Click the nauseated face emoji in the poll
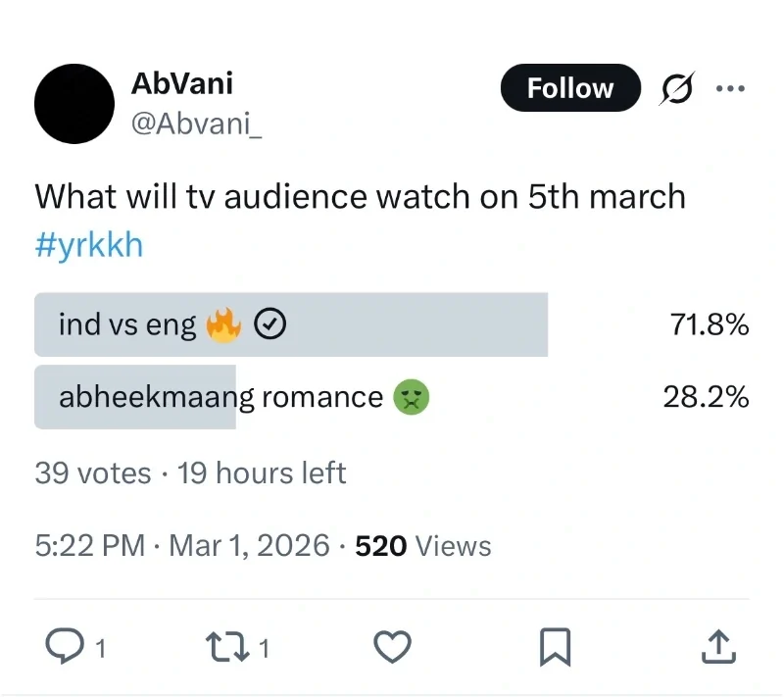The height and width of the screenshot is (697, 784). click(412, 397)
